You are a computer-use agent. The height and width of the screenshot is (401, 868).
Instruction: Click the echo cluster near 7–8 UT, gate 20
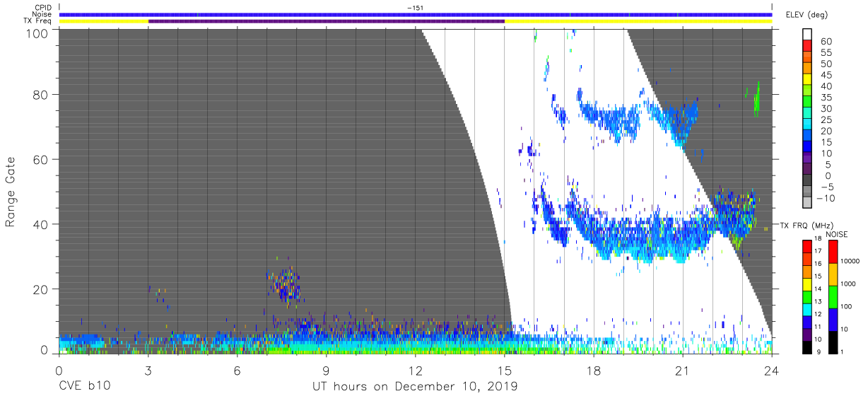tap(284, 285)
